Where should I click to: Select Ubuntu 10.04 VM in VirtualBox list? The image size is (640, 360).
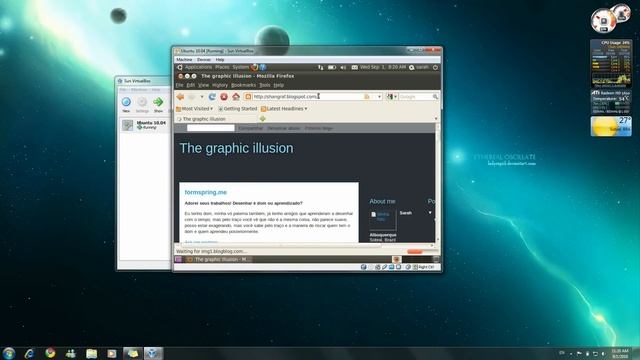pyautogui.click(x=145, y=125)
